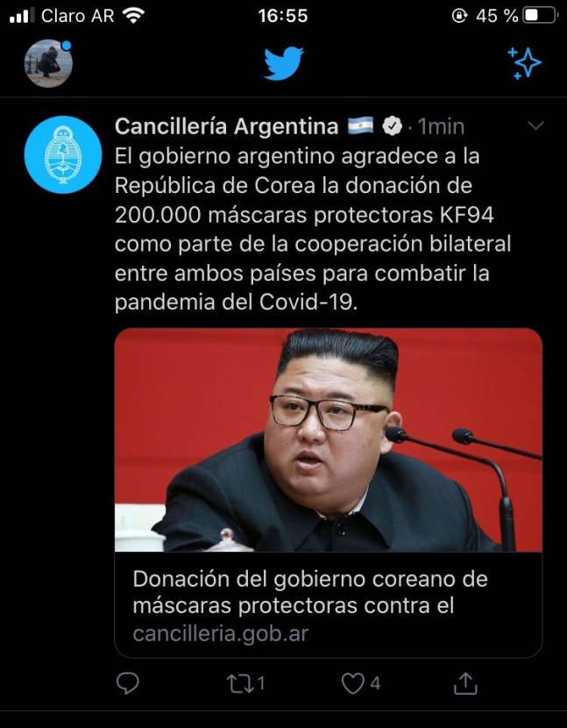Tap the Twitter bird logo
This screenshot has width=567, height=728.
pos(284,63)
